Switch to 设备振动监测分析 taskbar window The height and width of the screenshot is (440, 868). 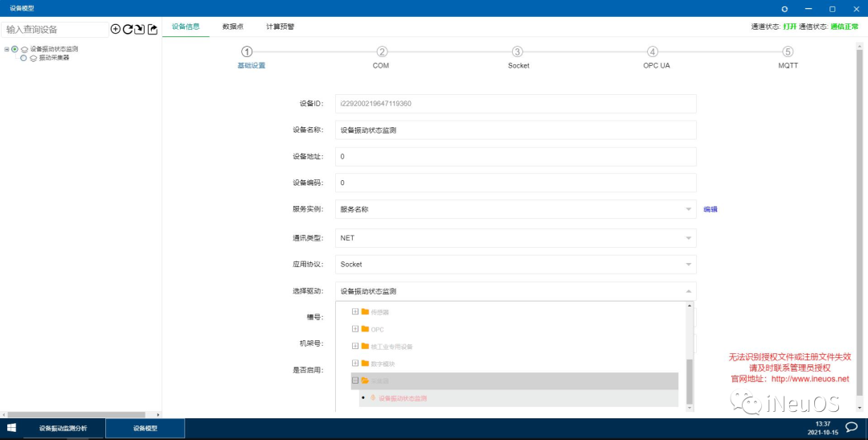(63, 429)
